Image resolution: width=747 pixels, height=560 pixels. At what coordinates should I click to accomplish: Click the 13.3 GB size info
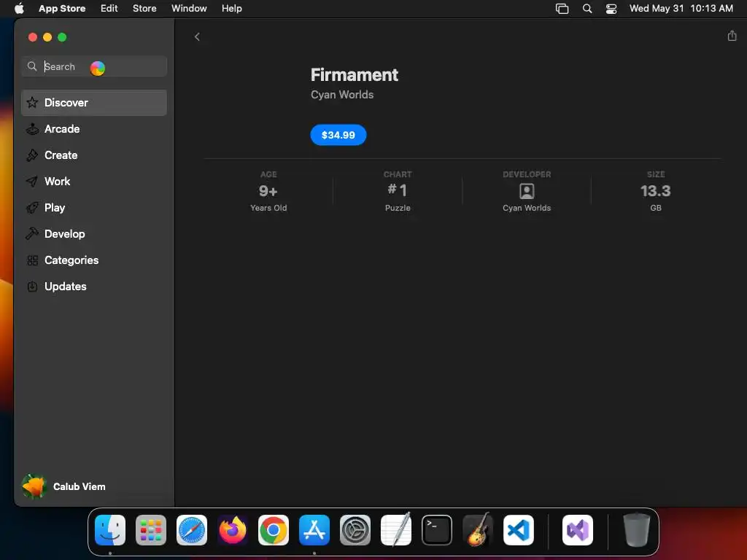[656, 191]
